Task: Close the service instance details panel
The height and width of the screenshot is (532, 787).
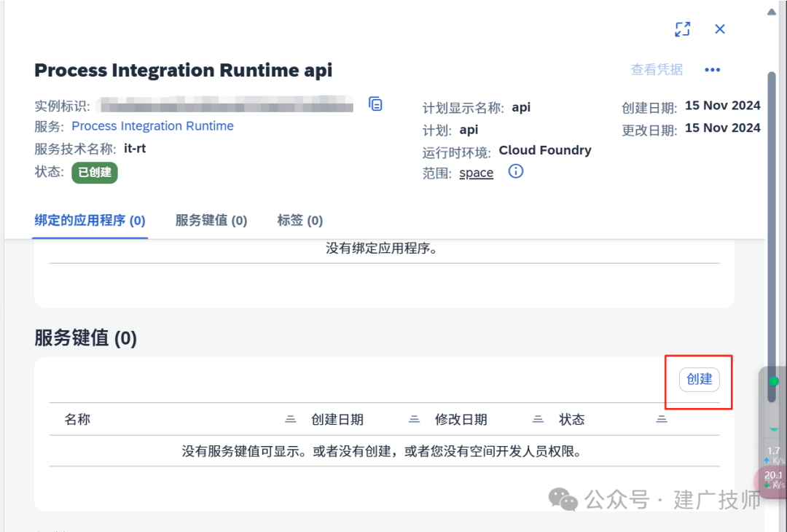Action: (720, 29)
